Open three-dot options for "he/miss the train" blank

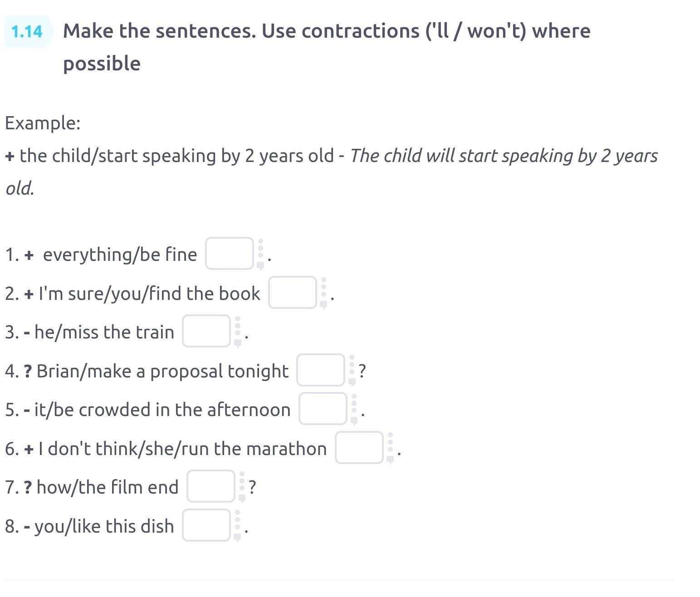click(237, 326)
